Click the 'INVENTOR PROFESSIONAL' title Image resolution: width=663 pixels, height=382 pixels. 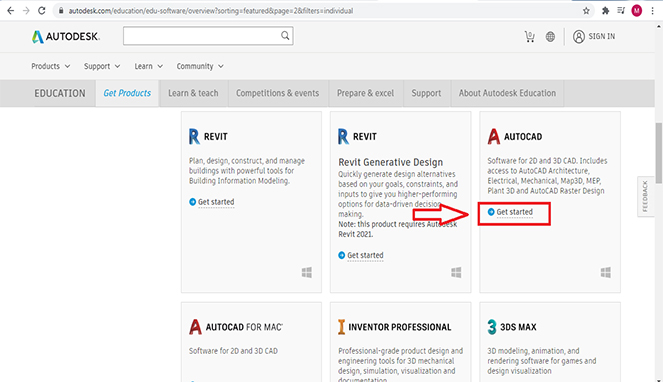click(x=400, y=327)
